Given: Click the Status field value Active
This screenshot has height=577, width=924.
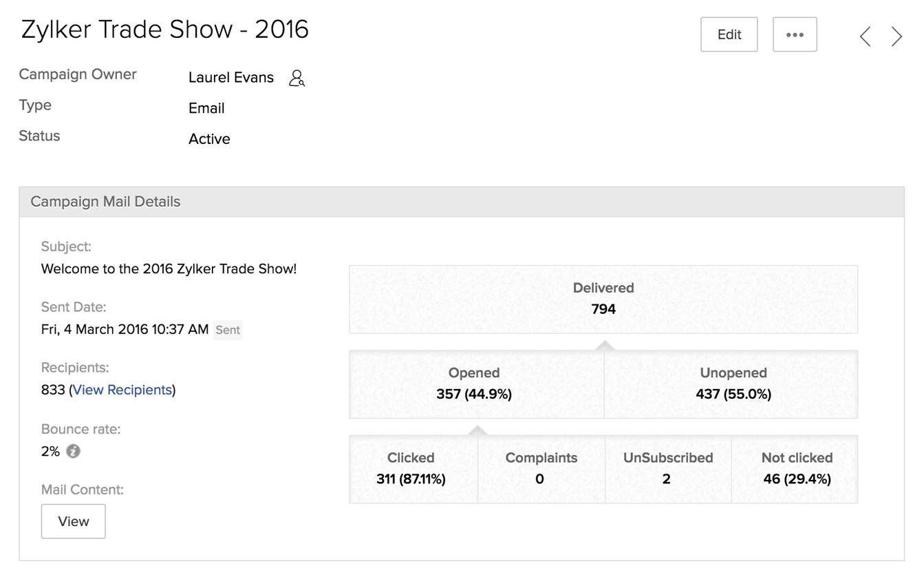Looking at the screenshot, I should (209, 139).
